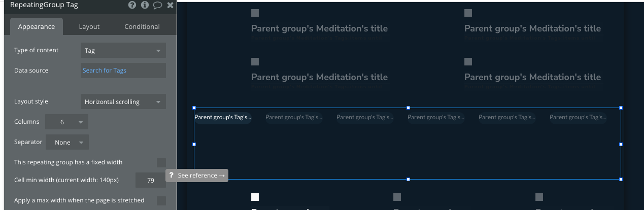The width and height of the screenshot is (644, 210).
Task: Toggle Apply a max width when page stretched
Action: coord(161,200)
